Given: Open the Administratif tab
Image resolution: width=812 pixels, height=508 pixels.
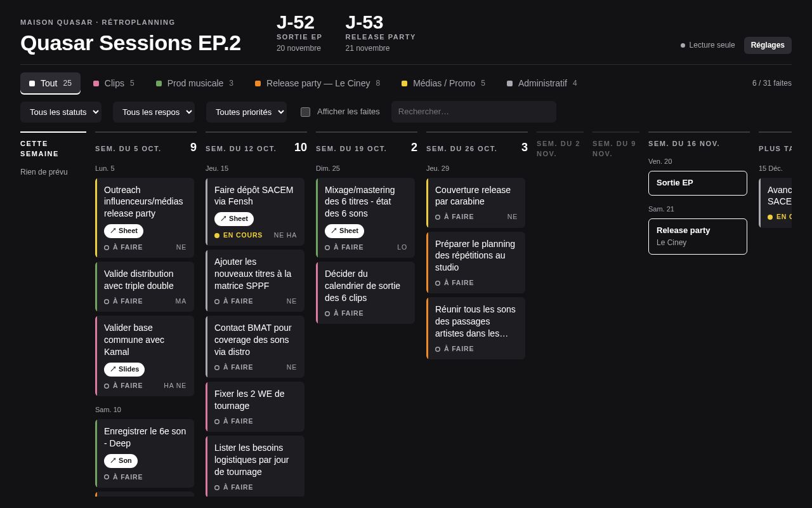Looking at the screenshot, I should pyautogui.click(x=542, y=83).
